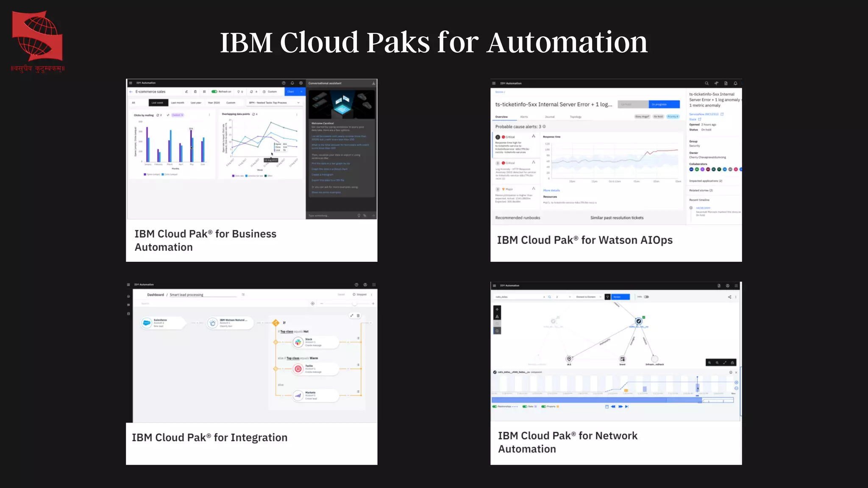Open hamburger menu in Business Automation screenshot
The width and height of the screenshot is (868, 488).
tap(131, 83)
